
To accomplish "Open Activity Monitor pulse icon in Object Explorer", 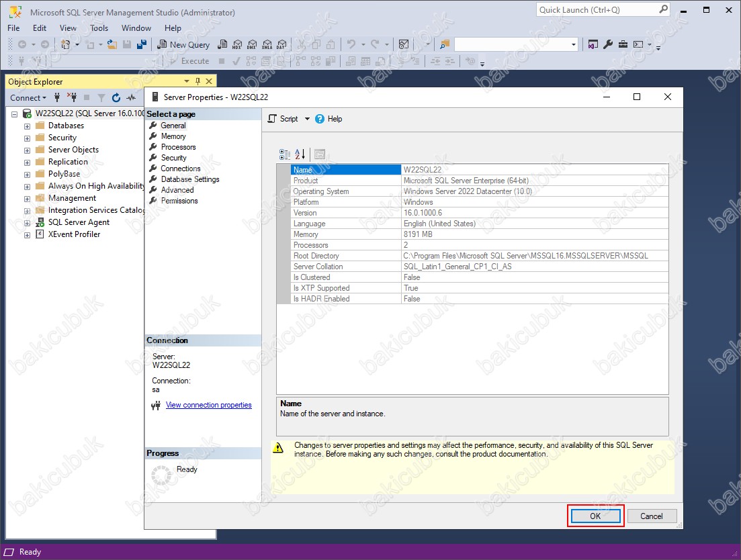I will pyautogui.click(x=132, y=97).
